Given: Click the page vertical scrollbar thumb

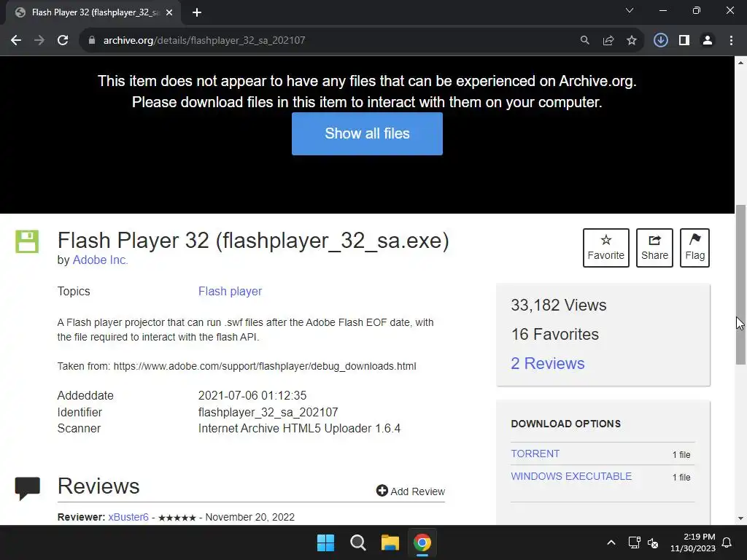Looking at the screenshot, I should 741,285.
